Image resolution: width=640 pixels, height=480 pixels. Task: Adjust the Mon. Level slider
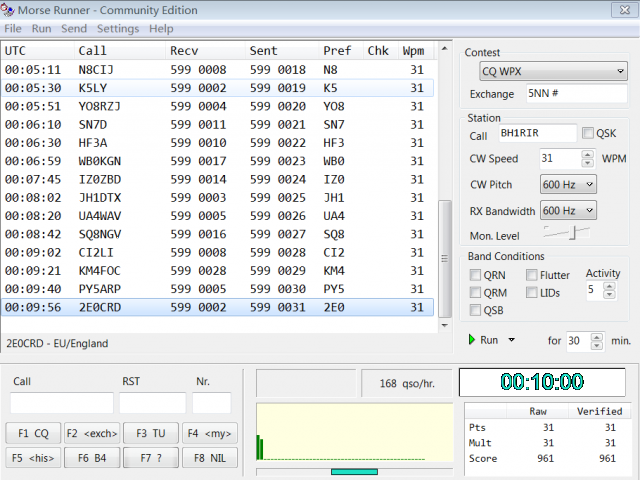coord(573,233)
